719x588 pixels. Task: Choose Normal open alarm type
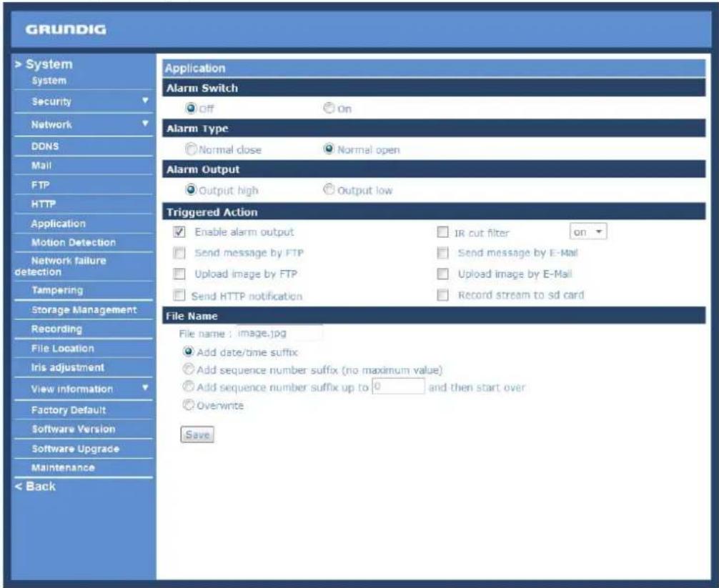click(x=329, y=149)
